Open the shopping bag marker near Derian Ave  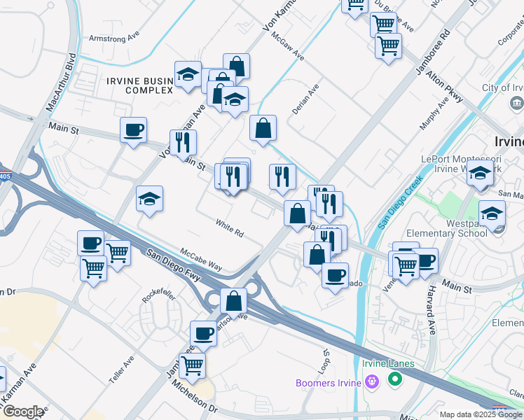tap(263, 128)
